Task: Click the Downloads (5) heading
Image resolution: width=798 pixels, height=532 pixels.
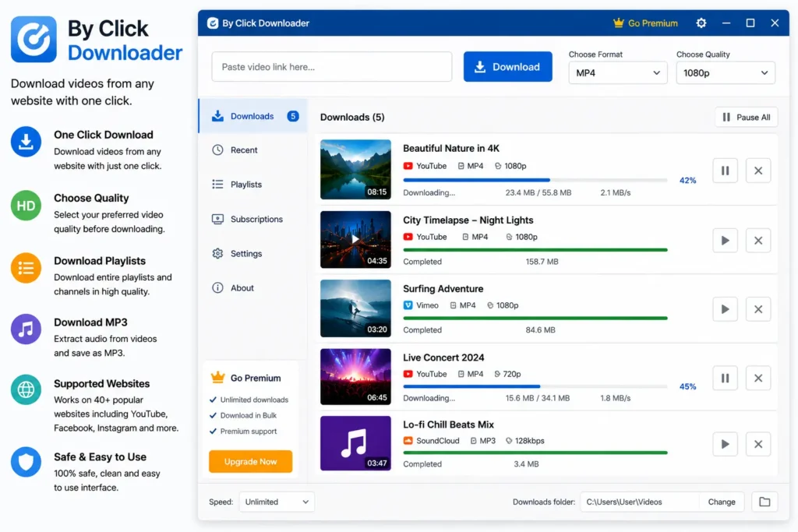Action: coord(352,117)
